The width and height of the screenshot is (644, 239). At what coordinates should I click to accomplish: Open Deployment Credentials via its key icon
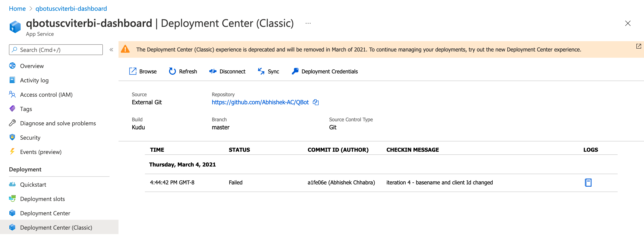pyautogui.click(x=295, y=71)
